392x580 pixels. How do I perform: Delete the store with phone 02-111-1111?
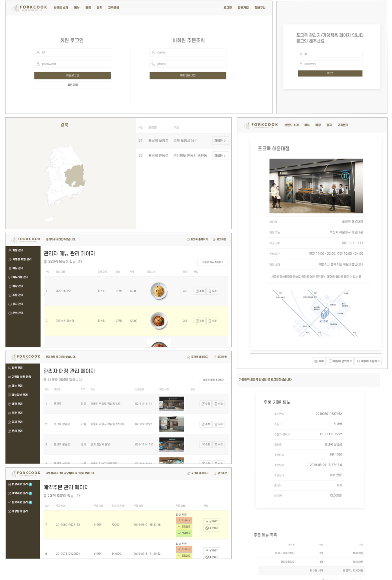[218, 404]
